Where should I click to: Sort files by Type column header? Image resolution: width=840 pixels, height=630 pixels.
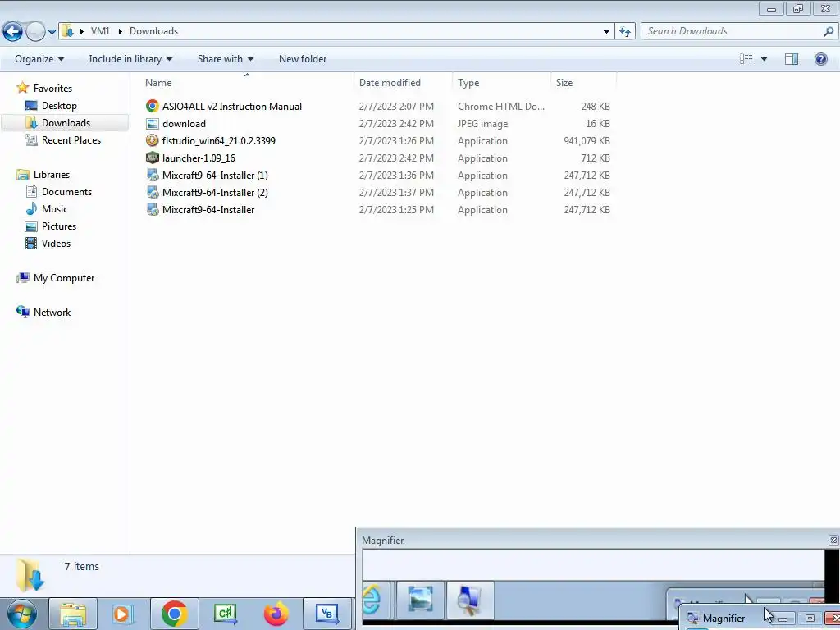tap(468, 83)
